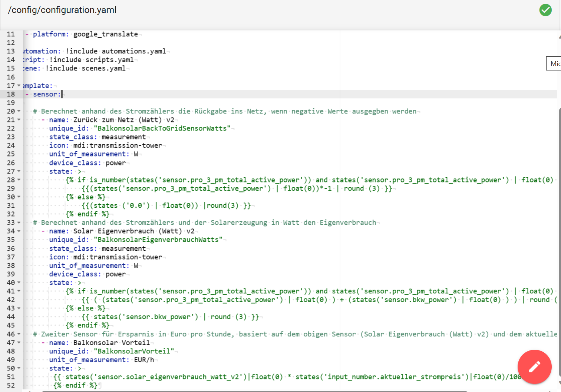Click the 'device_class: power' line 26
The image size is (561, 392).
point(88,163)
